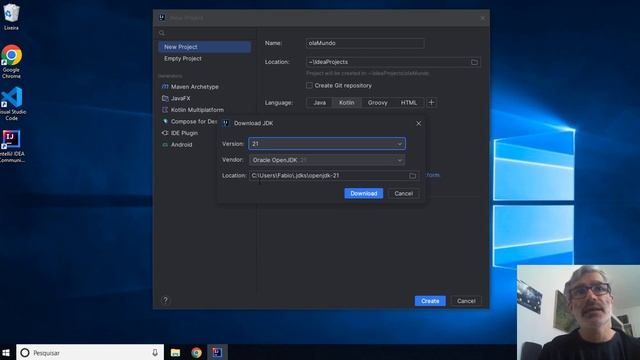Enable the Create Git repository checkbox
The height and width of the screenshot is (360, 640).
tap(309, 85)
